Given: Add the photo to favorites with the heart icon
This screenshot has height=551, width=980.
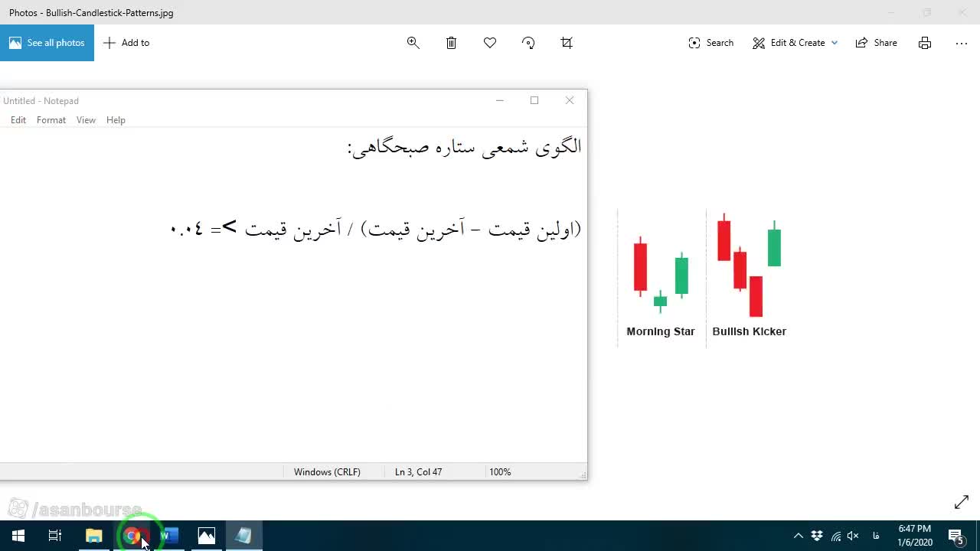Looking at the screenshot, I should [x=490, y=43].
